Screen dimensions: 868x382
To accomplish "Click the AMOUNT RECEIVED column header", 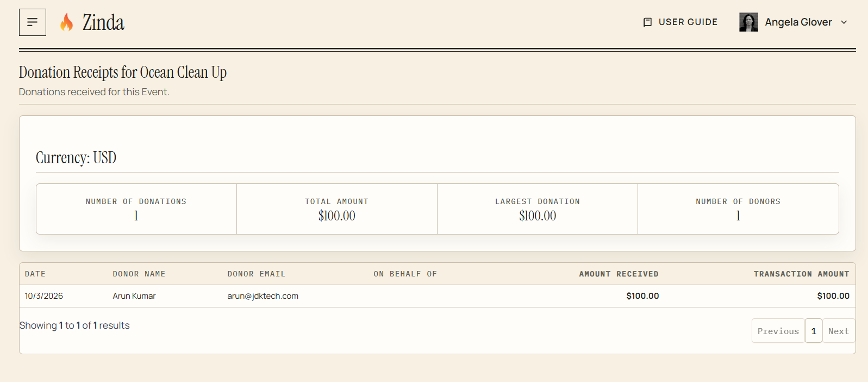I will pos(619,274).
